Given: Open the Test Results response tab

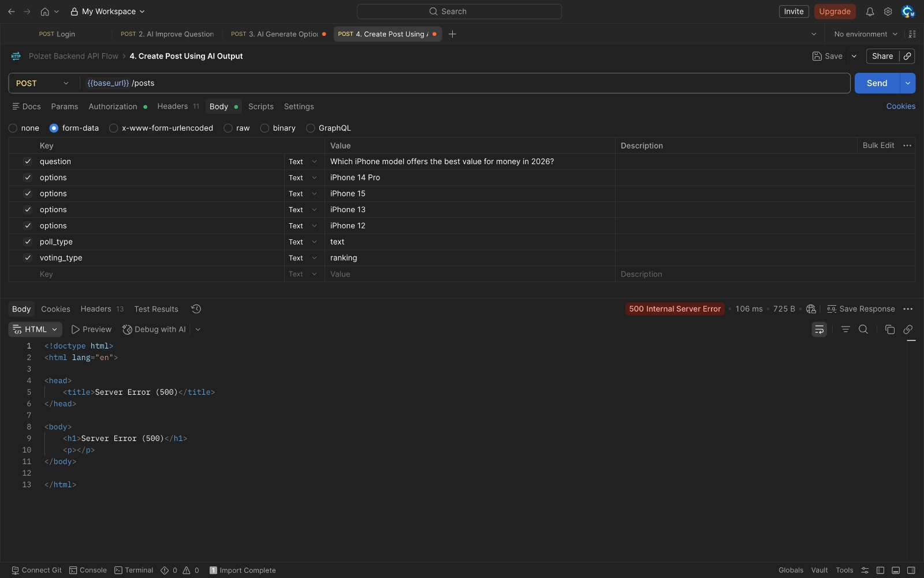Looking at the screenshot, I should coord(157,309).
